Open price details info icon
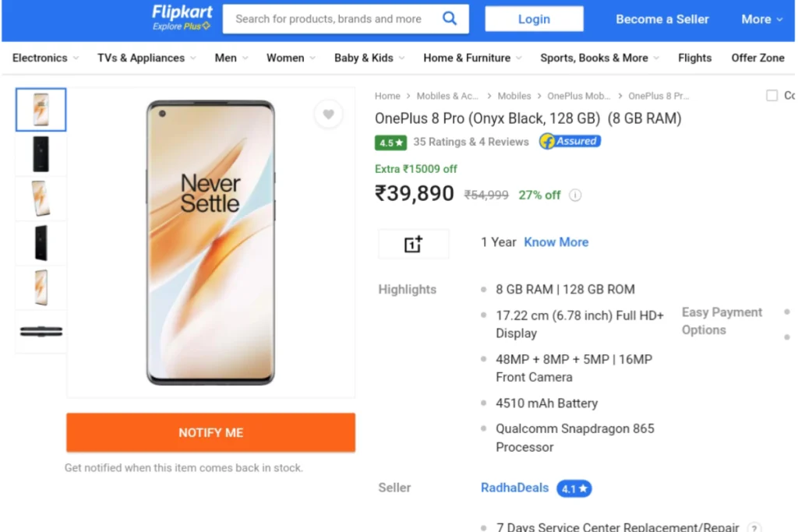This screenshot has height=532, width=798. (575, 196)
